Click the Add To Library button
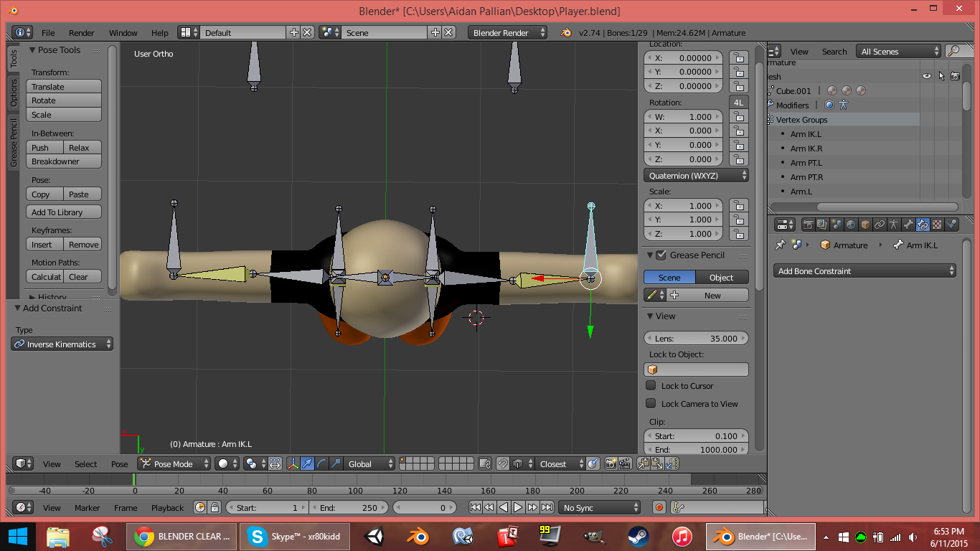The image size is (980, 551). [64, 212]
